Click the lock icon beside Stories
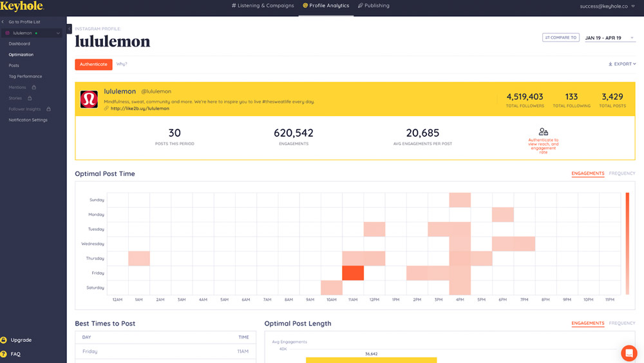This screenshot has width=644, height=363. 30,98
